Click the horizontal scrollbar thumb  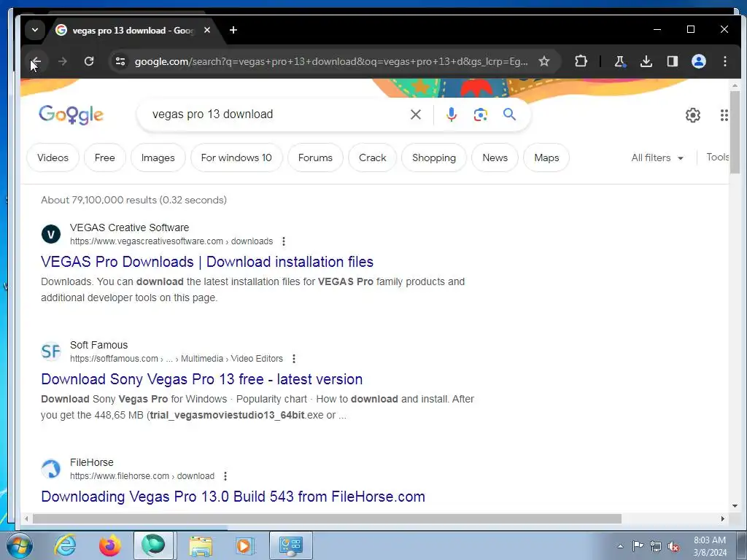click(x=327, y=518)
